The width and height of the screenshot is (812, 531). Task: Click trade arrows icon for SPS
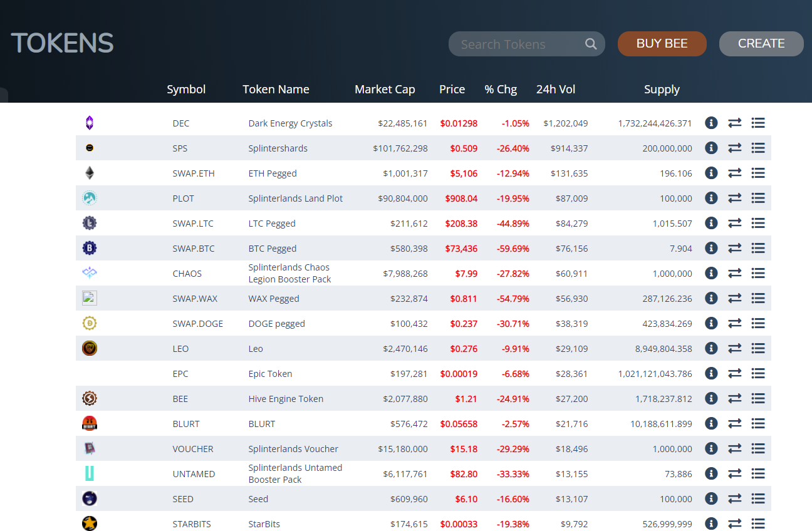pos(735,148)
